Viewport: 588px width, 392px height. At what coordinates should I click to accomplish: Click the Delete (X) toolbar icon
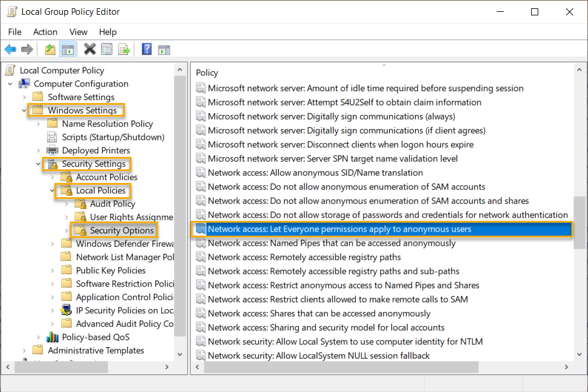coord(90,49)
